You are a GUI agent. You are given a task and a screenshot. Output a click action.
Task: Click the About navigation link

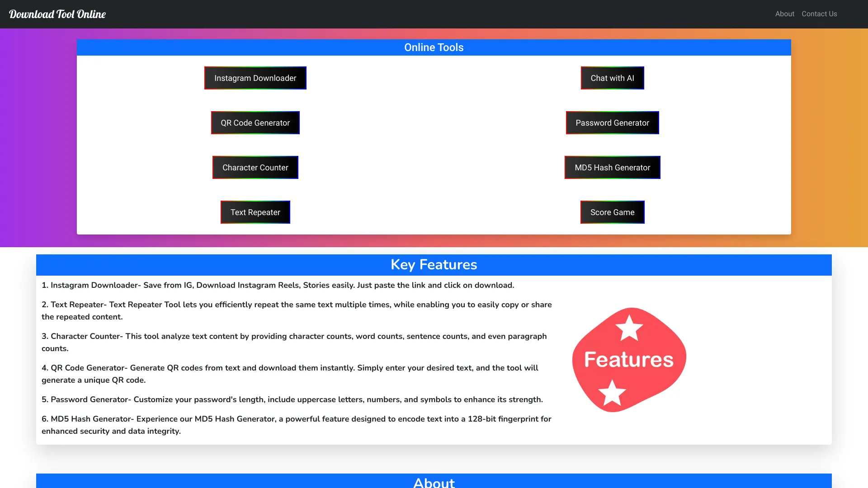(784, 14)
